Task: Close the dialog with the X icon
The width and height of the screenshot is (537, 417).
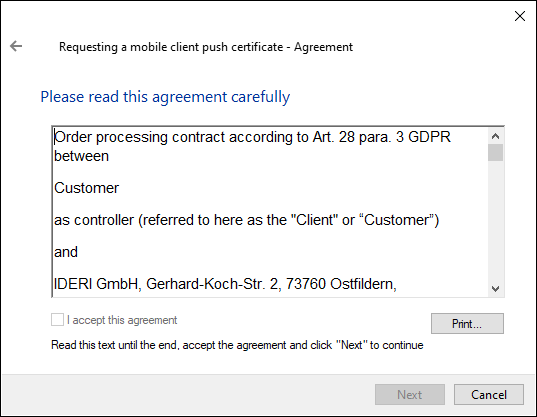Action: point(520,16)
